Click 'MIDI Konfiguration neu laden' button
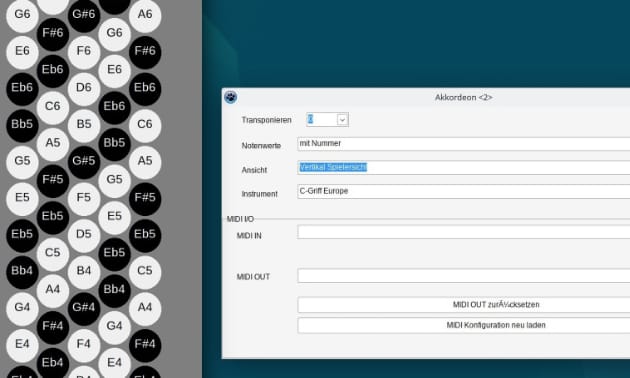 point(464,325)
